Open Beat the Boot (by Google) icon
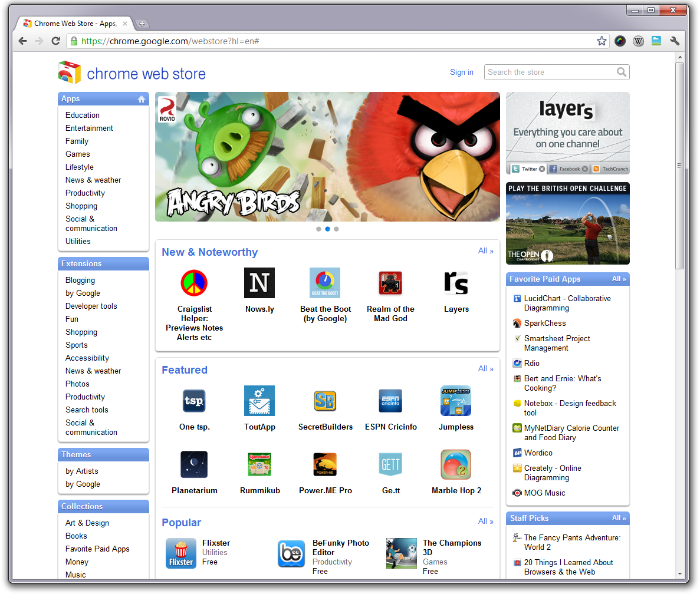The image size is (700, 594). click(x=325, y=283)
